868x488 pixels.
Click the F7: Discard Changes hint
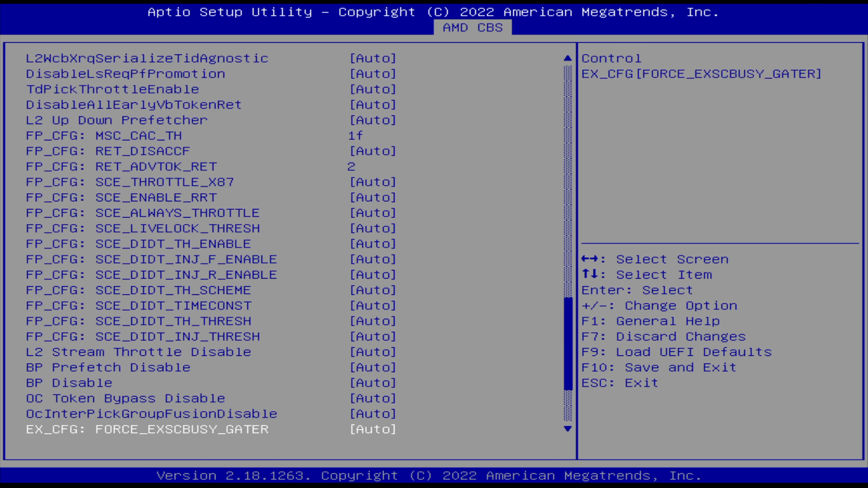coord(664,337)
